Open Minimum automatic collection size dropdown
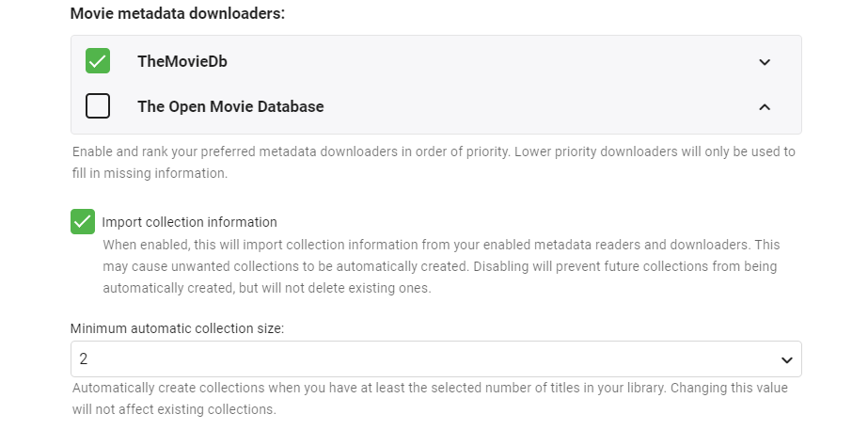This screenshot has height=430, width=868. [435, 359]
